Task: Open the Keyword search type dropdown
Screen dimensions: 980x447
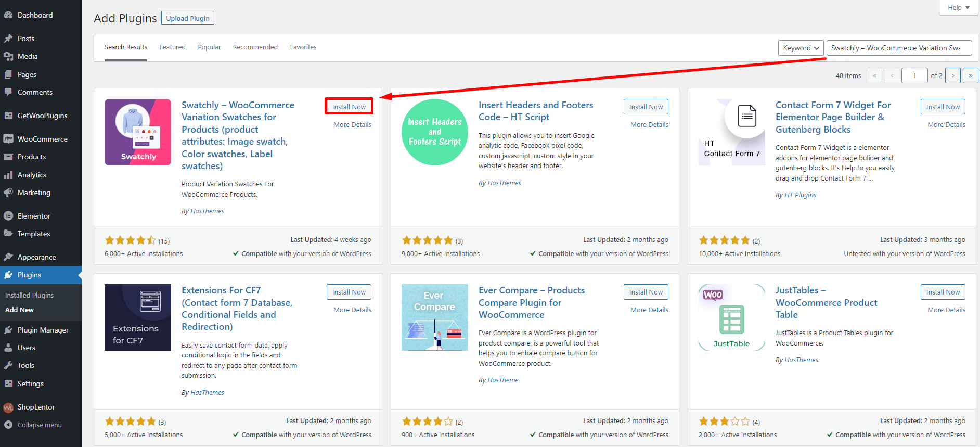Action: pos(801,48)
